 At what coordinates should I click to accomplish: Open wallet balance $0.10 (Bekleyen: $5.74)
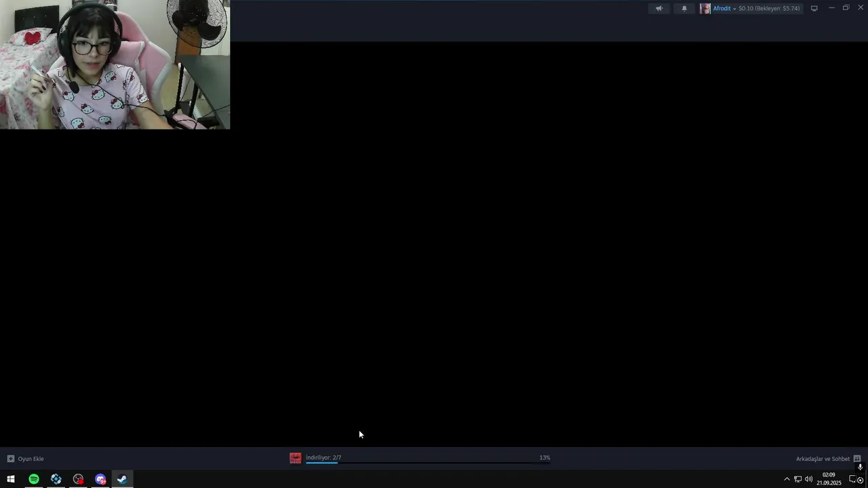pyautogui.click(x=770, y=9)
